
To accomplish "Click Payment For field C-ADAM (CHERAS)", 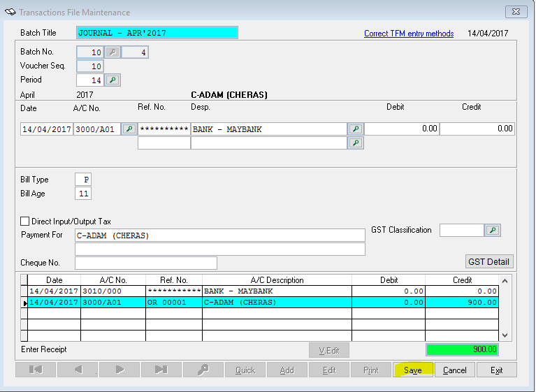I will tap(220, 235).
